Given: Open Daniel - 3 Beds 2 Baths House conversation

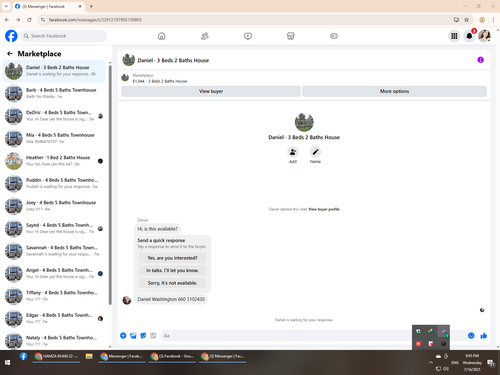Looking at the screenshot, I should pos(54,71).
